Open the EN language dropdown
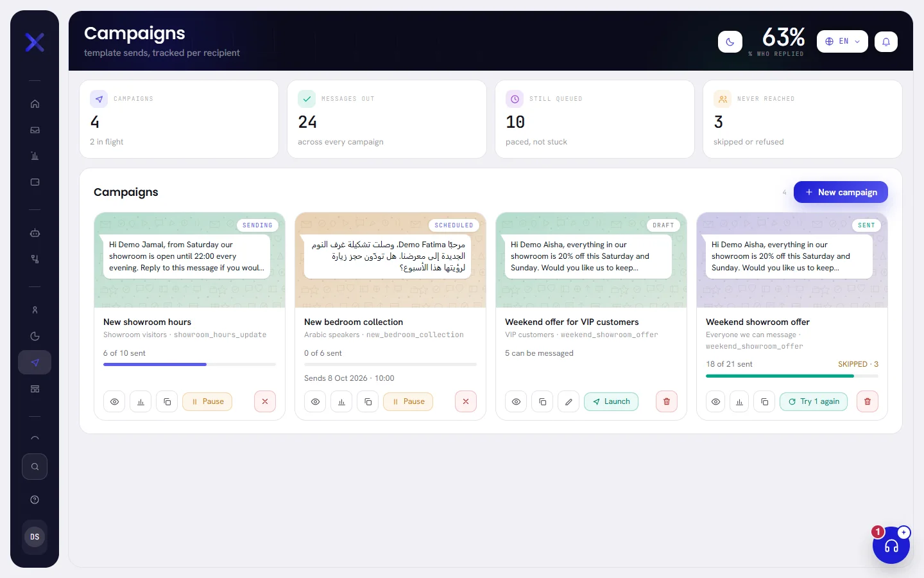 click(x=843, y=42)
